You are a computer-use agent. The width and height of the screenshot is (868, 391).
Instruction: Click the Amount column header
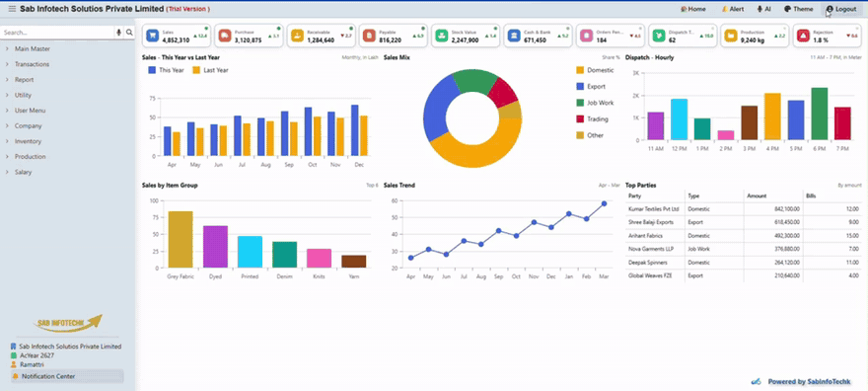pos(773,196)
